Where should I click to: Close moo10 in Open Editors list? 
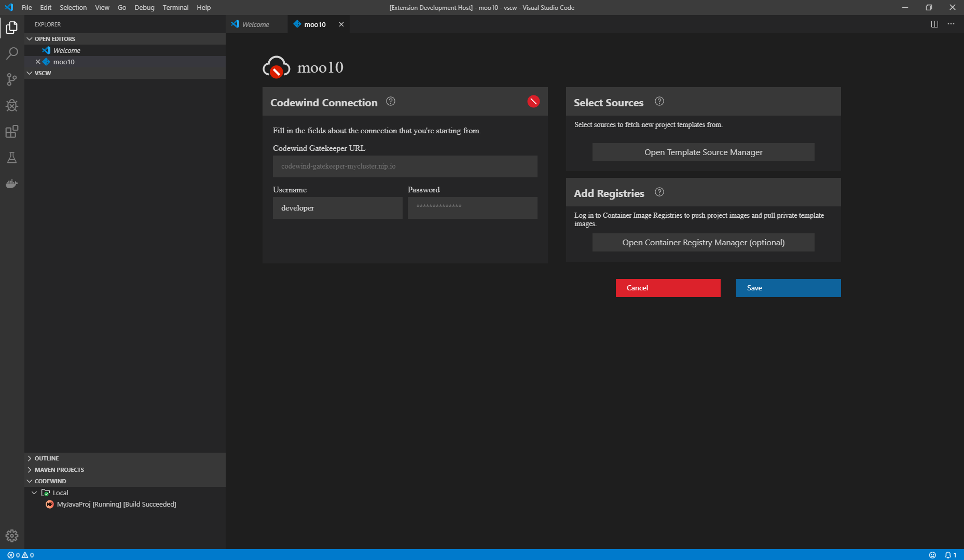(38, 62)
